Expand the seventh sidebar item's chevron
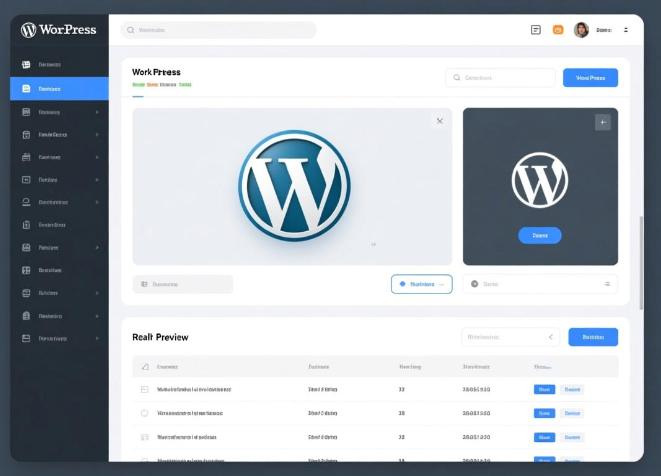Screen dimensions: 661x476 coord(97,202)
